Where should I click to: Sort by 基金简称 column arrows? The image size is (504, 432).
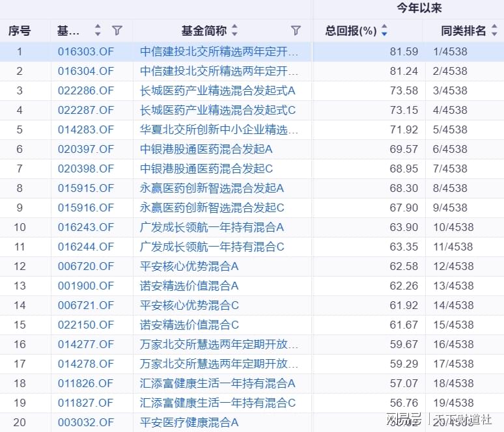(234, 30)
